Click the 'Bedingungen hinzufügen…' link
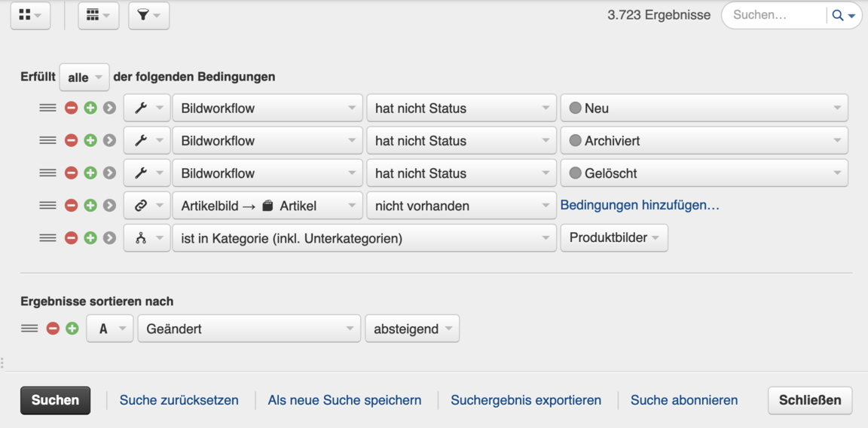This screenshot has height=428, width=868. (640, 205)
